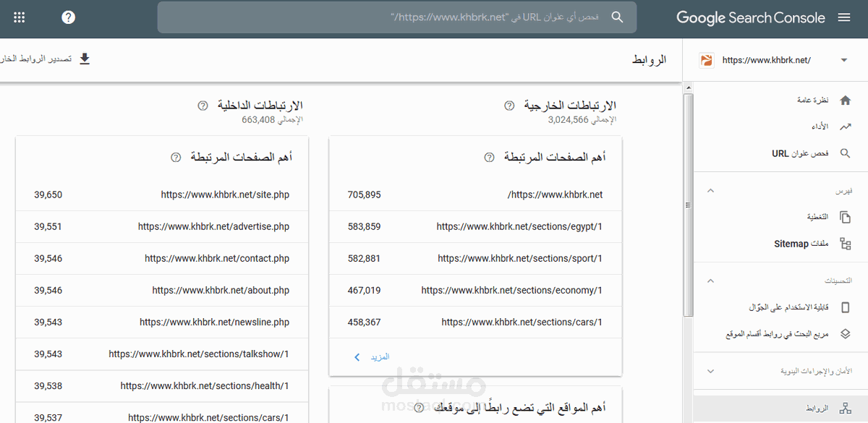
Task: Click the ملفات Sitemap icon
Action: [x=845, y=244]
